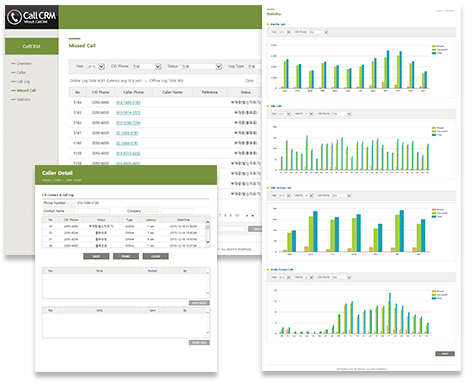The image size is (474, 383).
Task: Click Home breadcrumb on Statistics page
Action: point(439,11)
